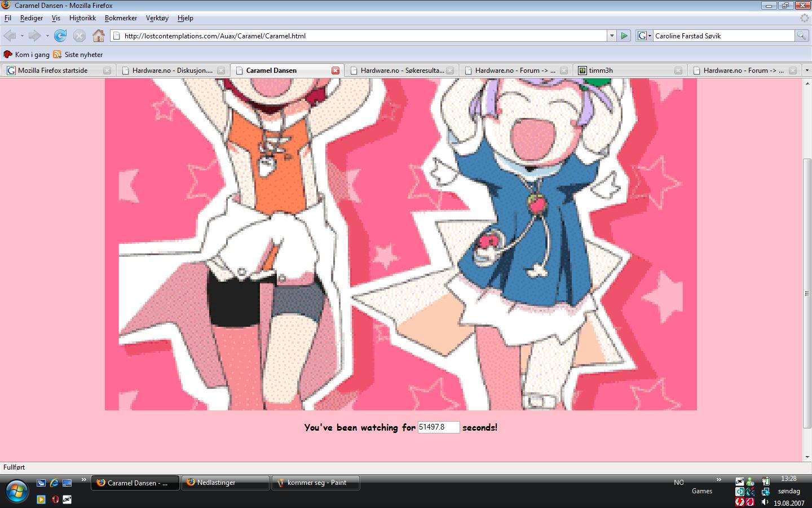
Task: Open the Rediger menu
Action: [32, 18]
